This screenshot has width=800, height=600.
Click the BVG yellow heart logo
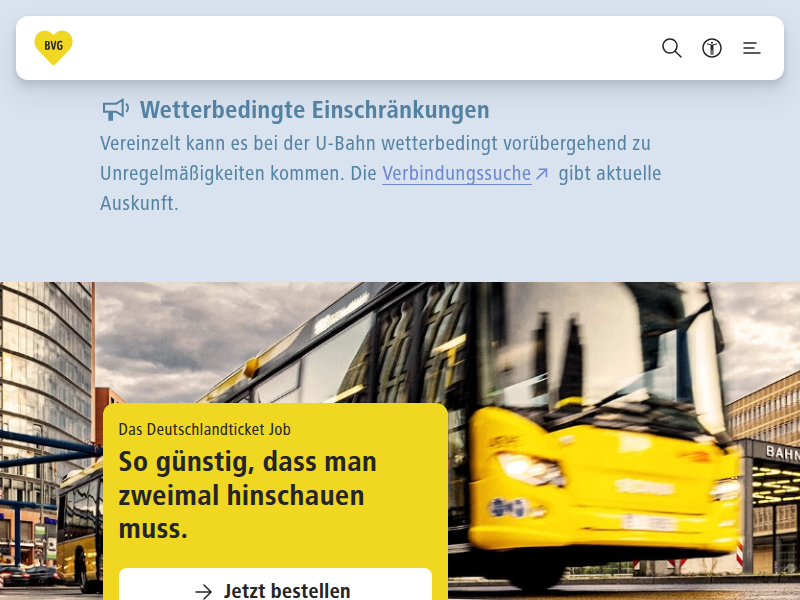[x=53, y=48]
